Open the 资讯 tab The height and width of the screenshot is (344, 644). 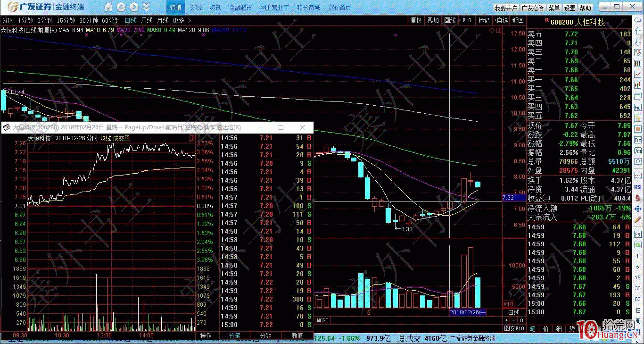[x=215, y=8]
